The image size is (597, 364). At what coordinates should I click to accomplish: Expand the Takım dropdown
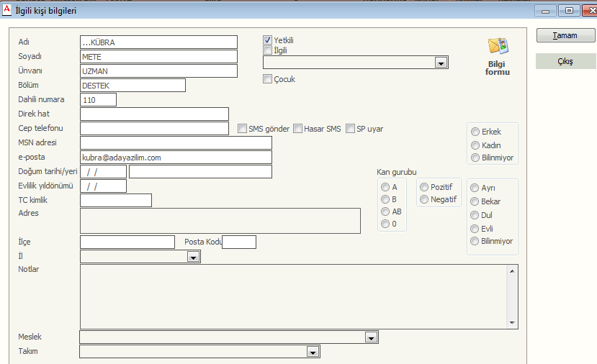(x=313, y=352)
